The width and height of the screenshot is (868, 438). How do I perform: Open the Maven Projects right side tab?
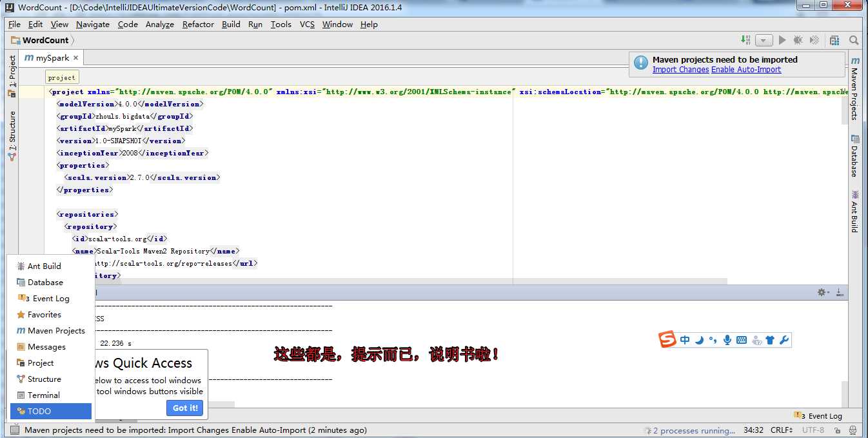(x=854, y=88)
